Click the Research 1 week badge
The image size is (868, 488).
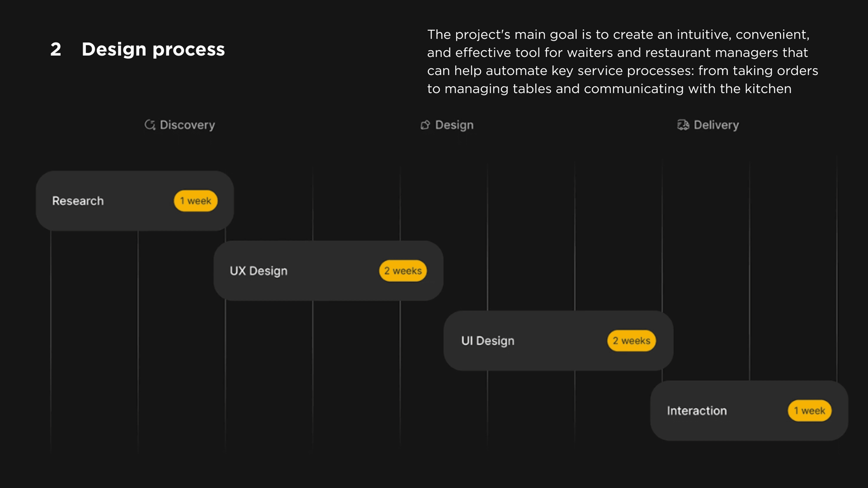[196, 201]
